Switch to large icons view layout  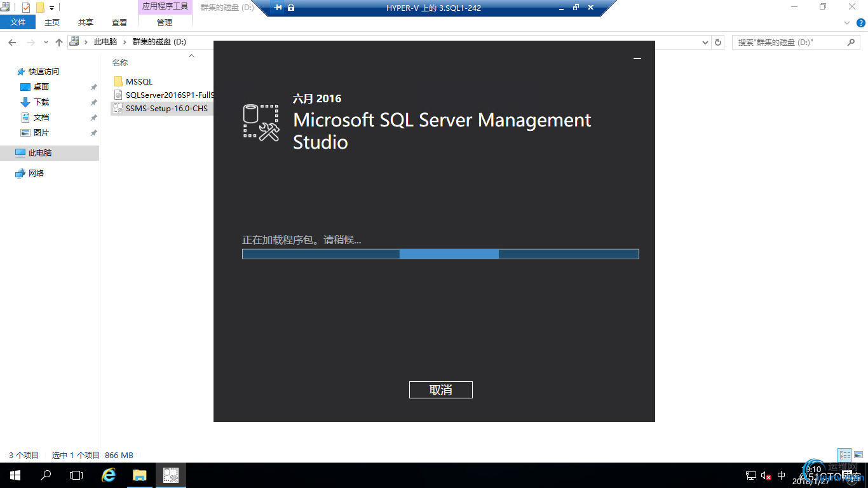tap(858, 455)
